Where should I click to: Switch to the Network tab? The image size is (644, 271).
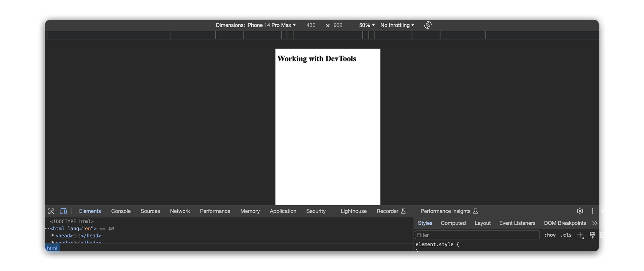[x=180, y=211]
